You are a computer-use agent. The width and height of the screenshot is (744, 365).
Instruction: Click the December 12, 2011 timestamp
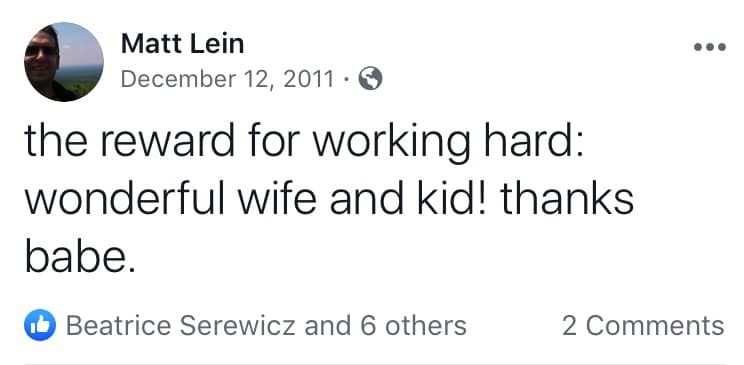pos(228,79)
